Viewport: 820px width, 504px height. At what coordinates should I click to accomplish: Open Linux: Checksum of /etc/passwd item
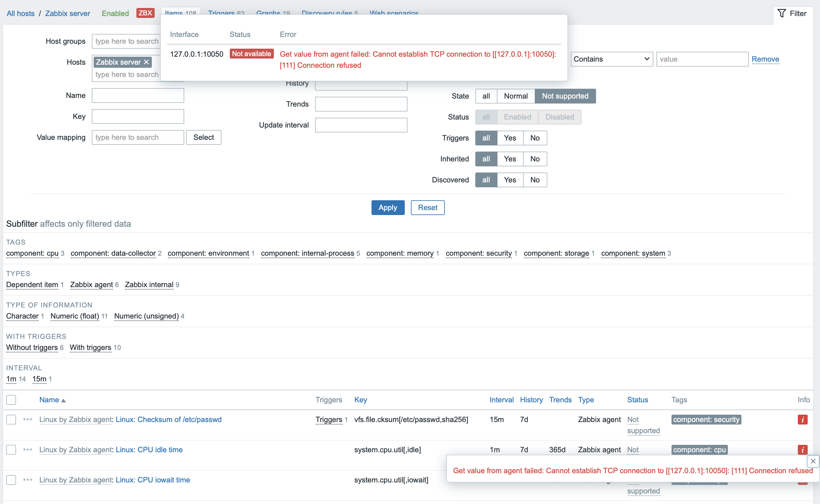coord(168,419)
